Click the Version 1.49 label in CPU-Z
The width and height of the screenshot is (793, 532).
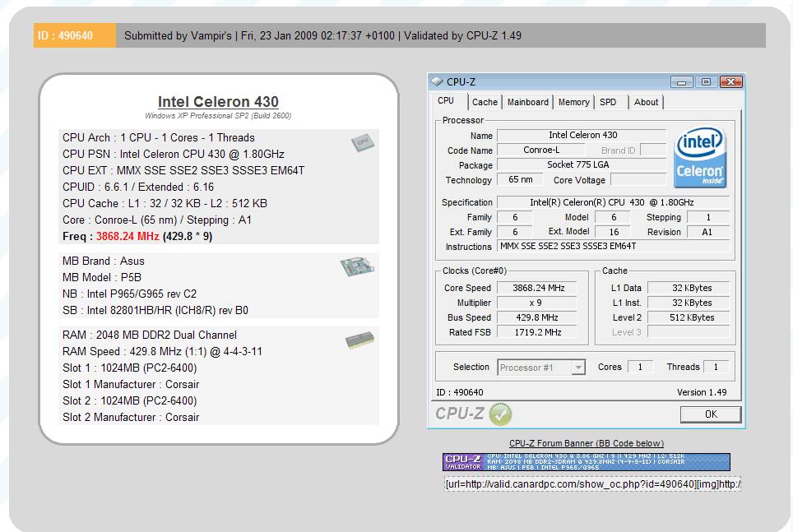tap(702, 392)
